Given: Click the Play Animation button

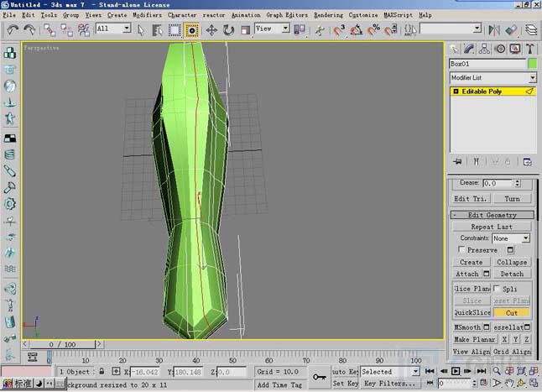Looking at the screenshot, I should pos(456,371).
